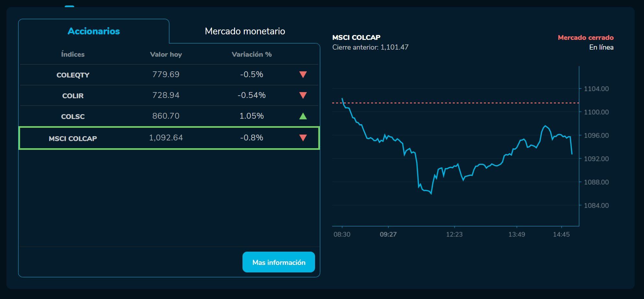644x299 pixels.
Task: Click the red down arrow for COLIR
Action: point(303,95)
